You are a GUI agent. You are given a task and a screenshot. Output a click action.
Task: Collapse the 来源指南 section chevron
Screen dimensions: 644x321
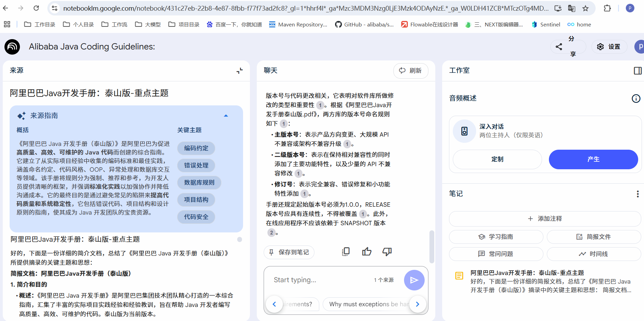(x=226, y=116)
